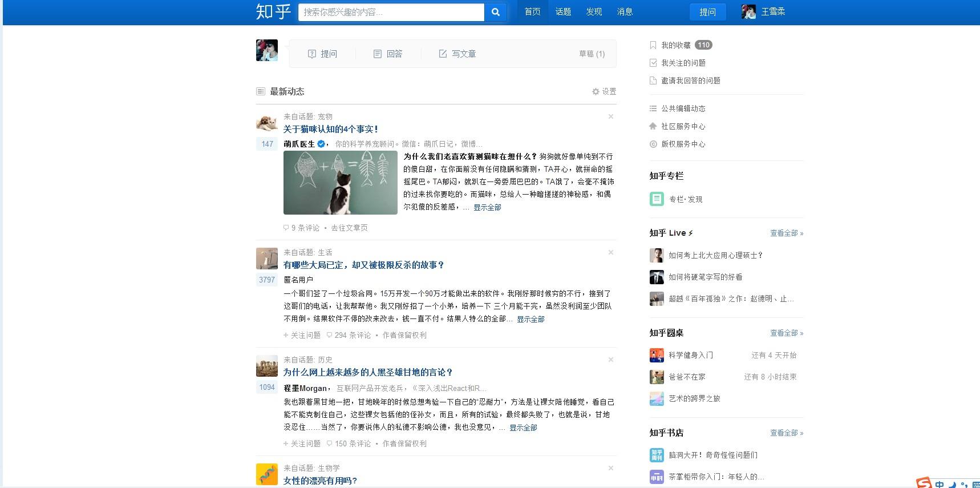Click the blue 提问 button in header
This screenshot has height=488, width=980.
(x=707, y=12)
